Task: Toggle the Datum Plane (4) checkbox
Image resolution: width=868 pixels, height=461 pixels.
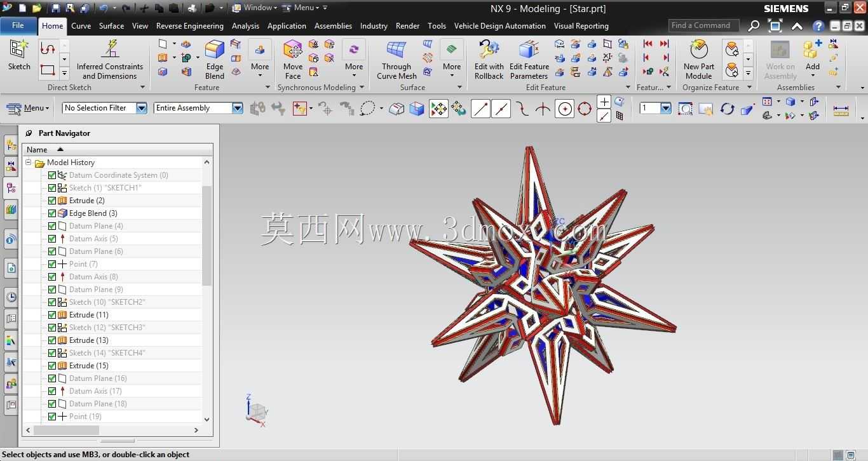Action: (x=52, y=226)
